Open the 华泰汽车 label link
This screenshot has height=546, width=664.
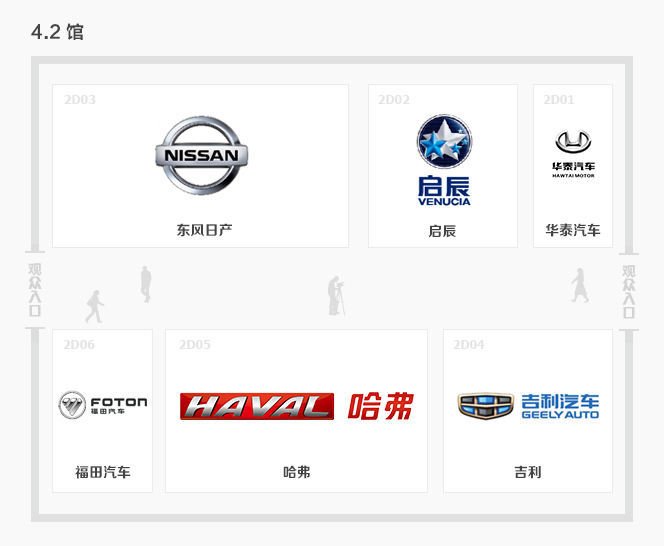(573, 230)
